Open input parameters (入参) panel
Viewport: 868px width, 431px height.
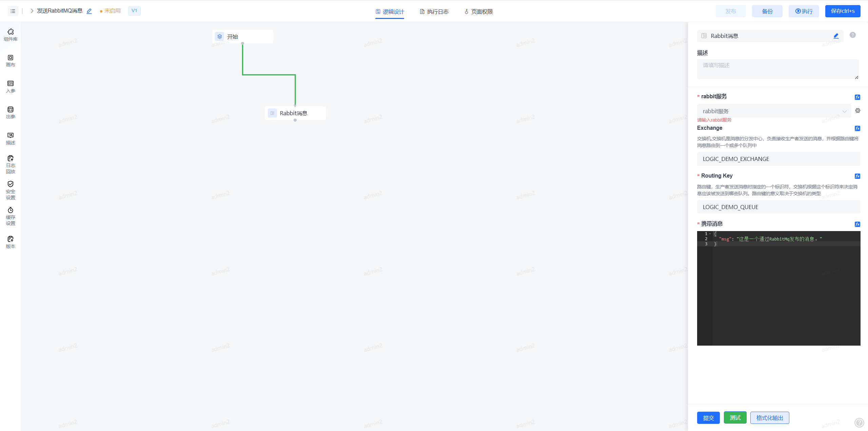tap(11, 86)
